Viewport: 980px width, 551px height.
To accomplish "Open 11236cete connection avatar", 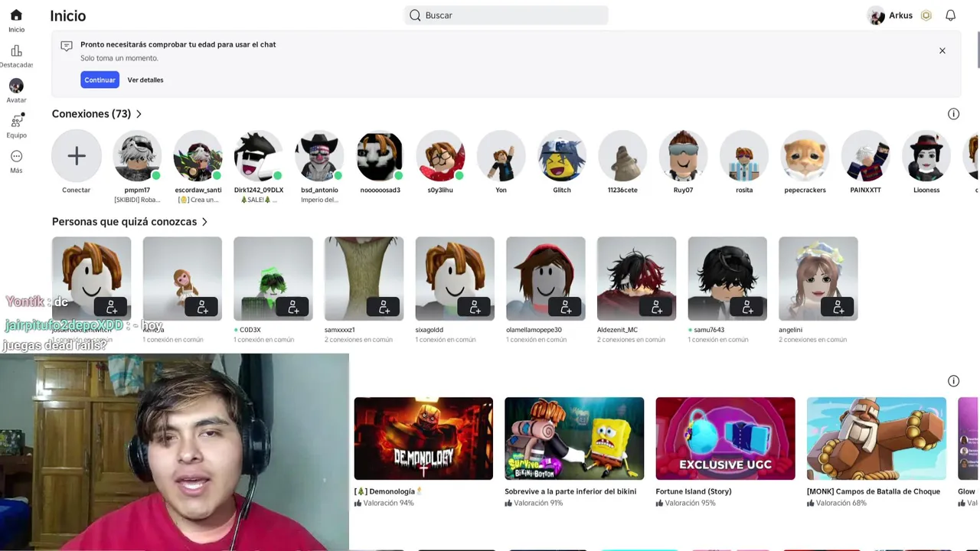I will pos(622,156).
